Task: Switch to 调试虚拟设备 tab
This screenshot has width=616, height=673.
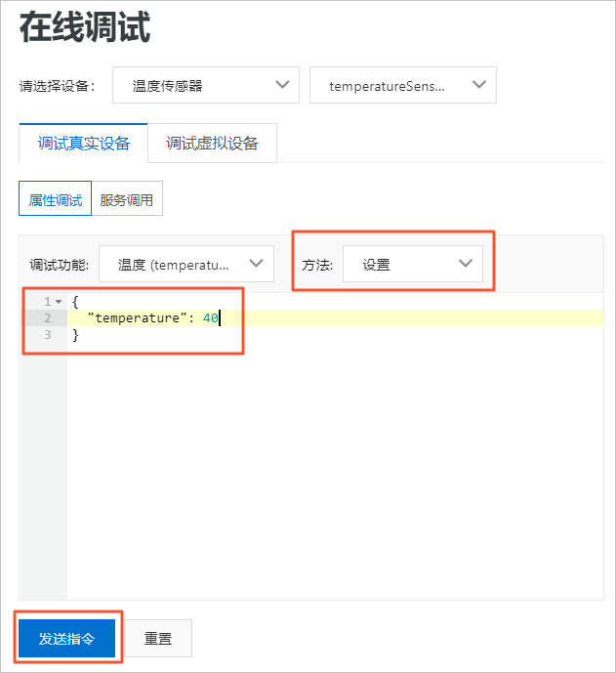Action: (x=213, y=143)
